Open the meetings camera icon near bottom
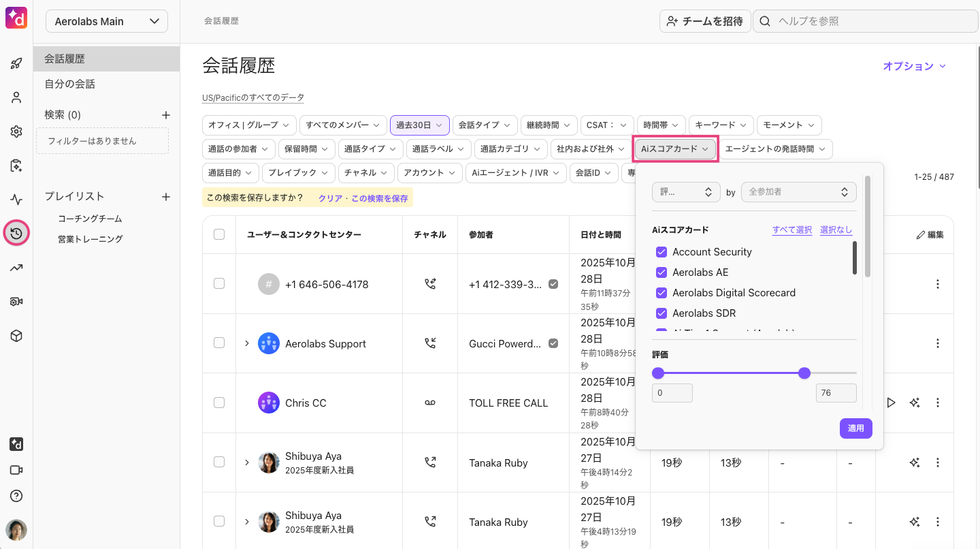The width and height of the screenshot is (980, 549). click(16, 470)
